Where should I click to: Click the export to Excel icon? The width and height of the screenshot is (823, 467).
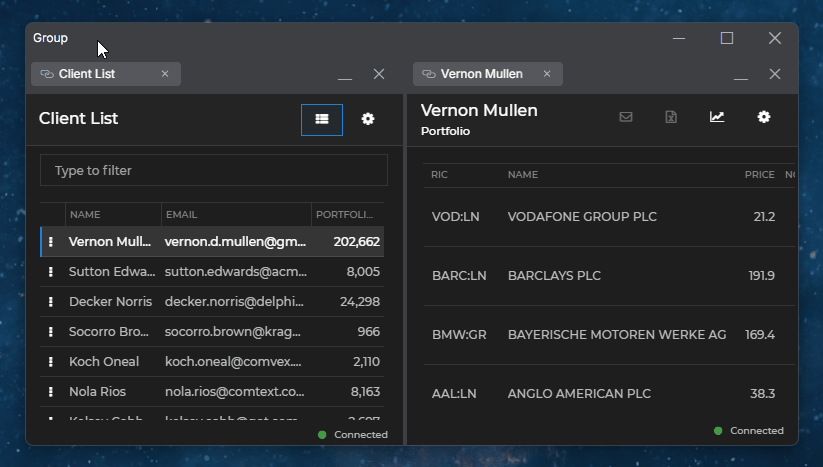pyautogui.click(x=671, y=116)
